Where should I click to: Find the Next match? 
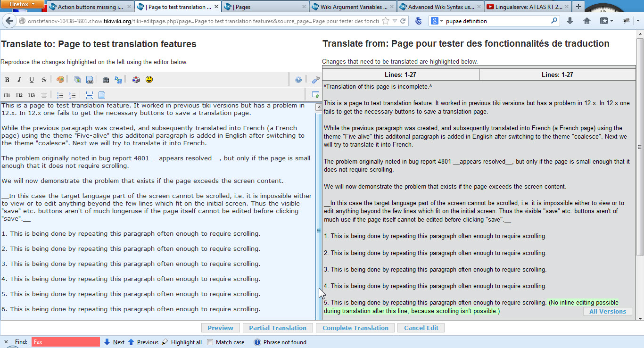pos(115,342)
